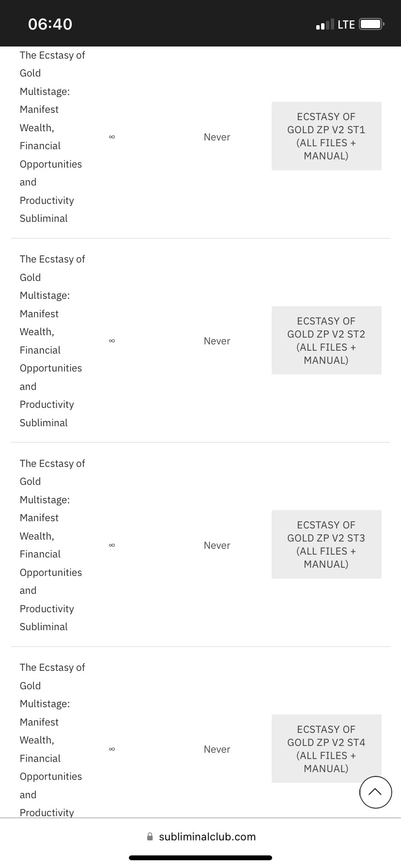The image size is (401, 868).
Task: Select third Ecstasy of Gold product name
Action: click(52, 545)
